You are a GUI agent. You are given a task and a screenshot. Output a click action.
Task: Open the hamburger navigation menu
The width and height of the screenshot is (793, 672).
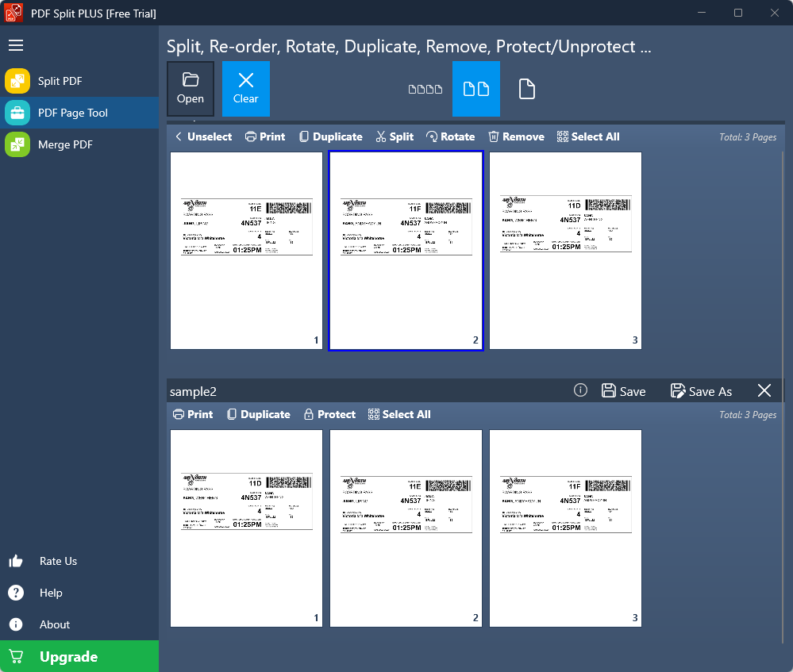click(x=16, y=45)
